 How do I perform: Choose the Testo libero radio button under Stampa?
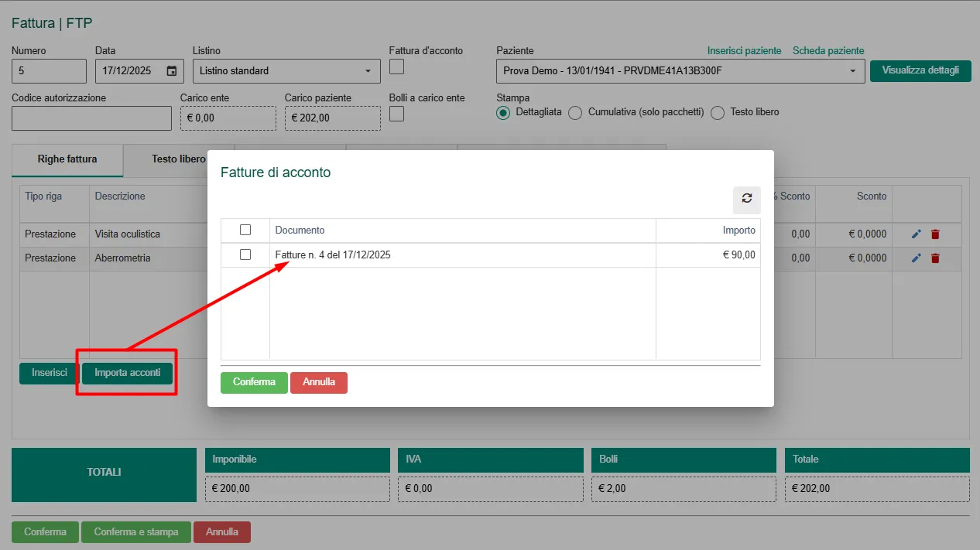717,113
